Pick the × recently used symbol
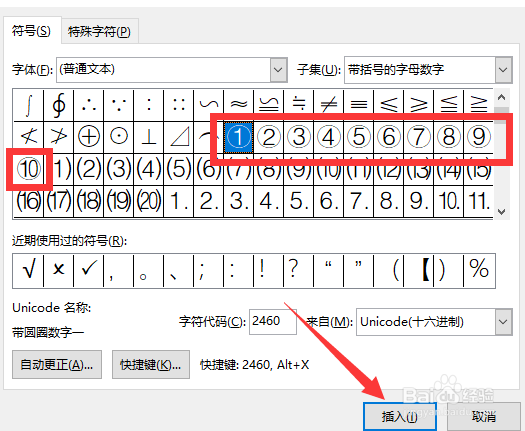 (59, 270)
